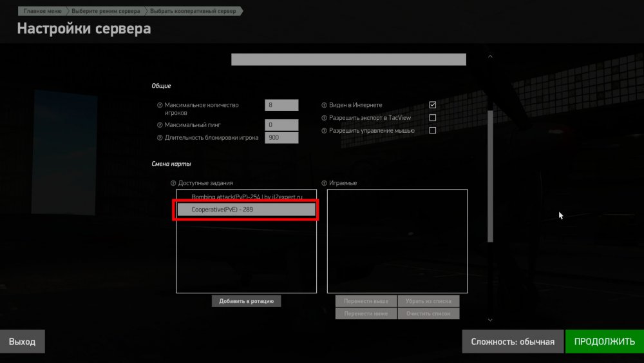Select Bombing attack(PvP)-254 mission row
Viewport: 644px width, 363px height.
click(247, 197)
